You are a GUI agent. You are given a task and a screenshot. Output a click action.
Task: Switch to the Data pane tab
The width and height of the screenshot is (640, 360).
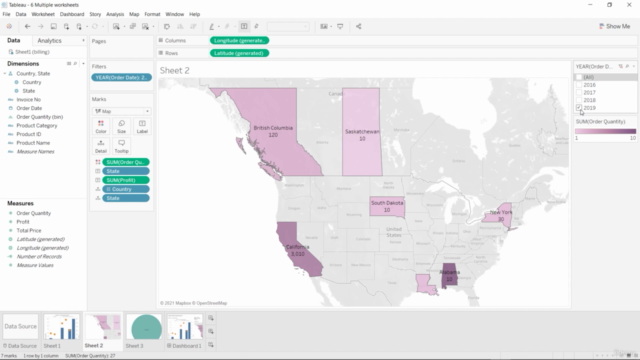pyautogui.click(x=13, y=40)
